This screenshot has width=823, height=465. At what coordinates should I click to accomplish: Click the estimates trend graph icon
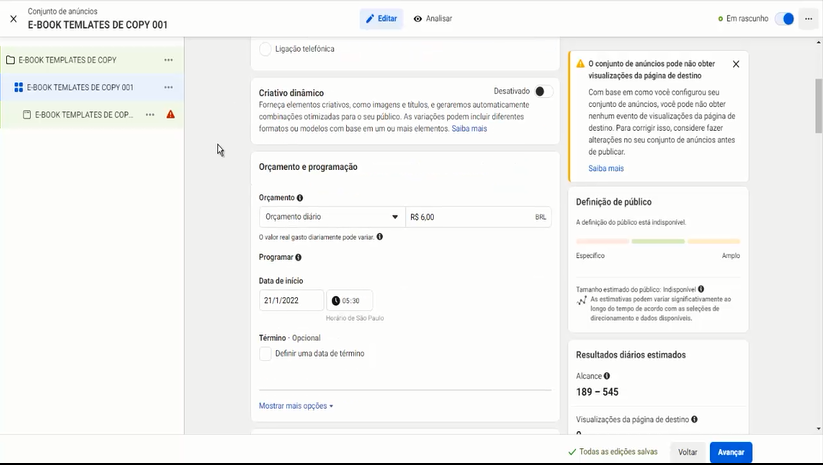tap(582, 301)
